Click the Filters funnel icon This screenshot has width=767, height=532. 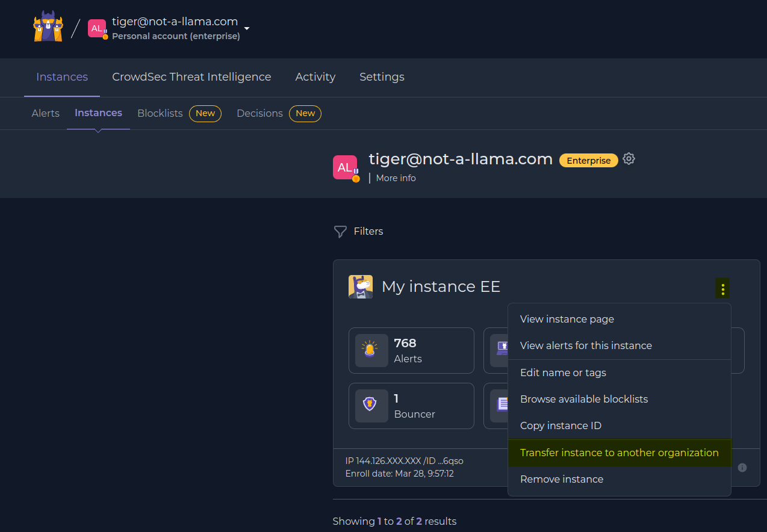pyautogui.click(x=340, y=232)
